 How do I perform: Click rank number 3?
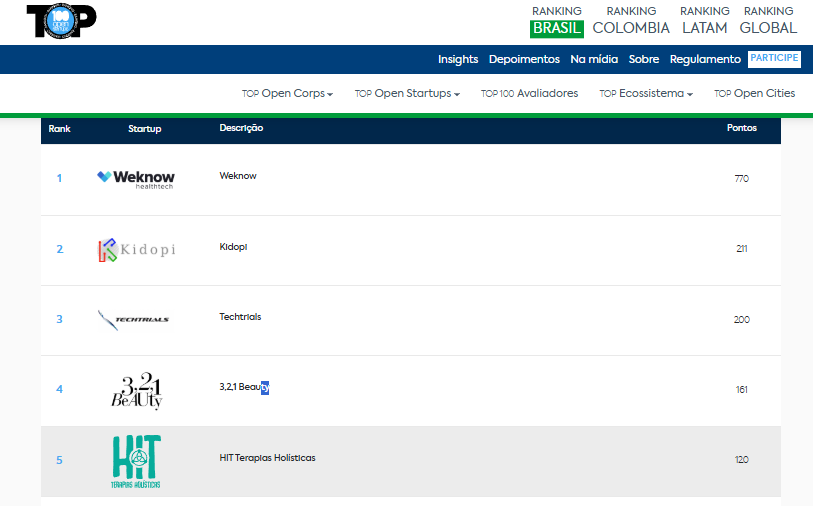click(x=60, y=319)
